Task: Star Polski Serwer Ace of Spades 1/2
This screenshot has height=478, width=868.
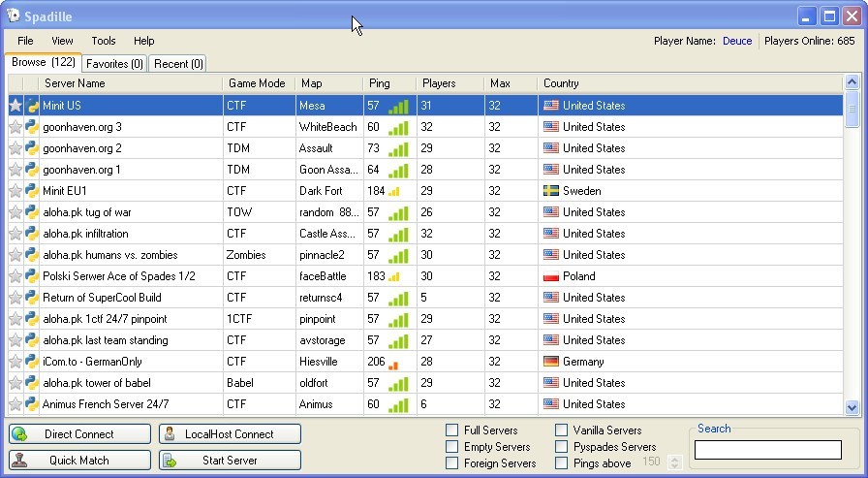Action: tap(15, 275)
